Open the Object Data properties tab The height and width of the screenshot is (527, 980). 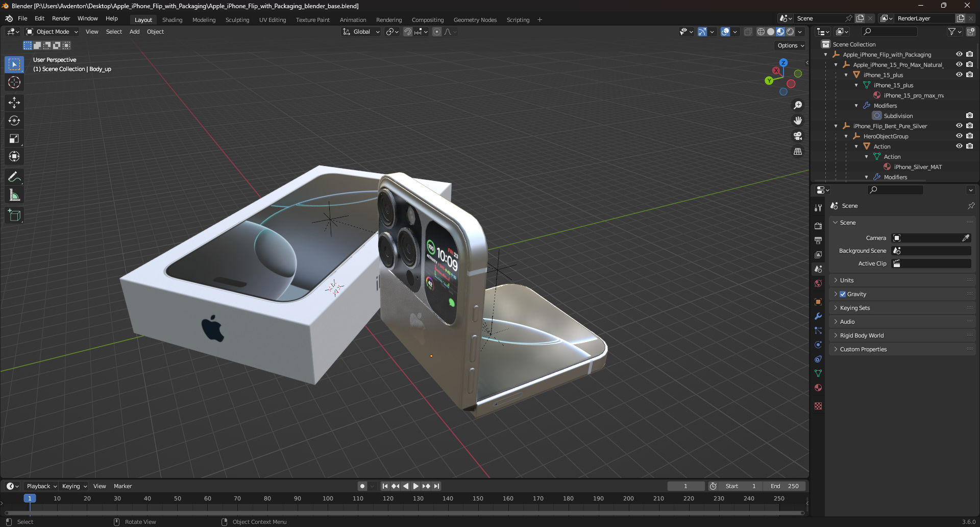[818, 373]
